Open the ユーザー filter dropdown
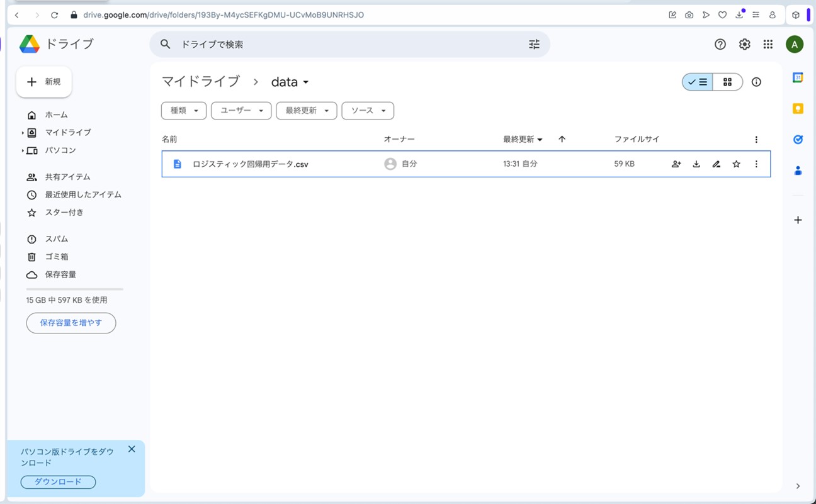816x504 pixels. (241, 111)
